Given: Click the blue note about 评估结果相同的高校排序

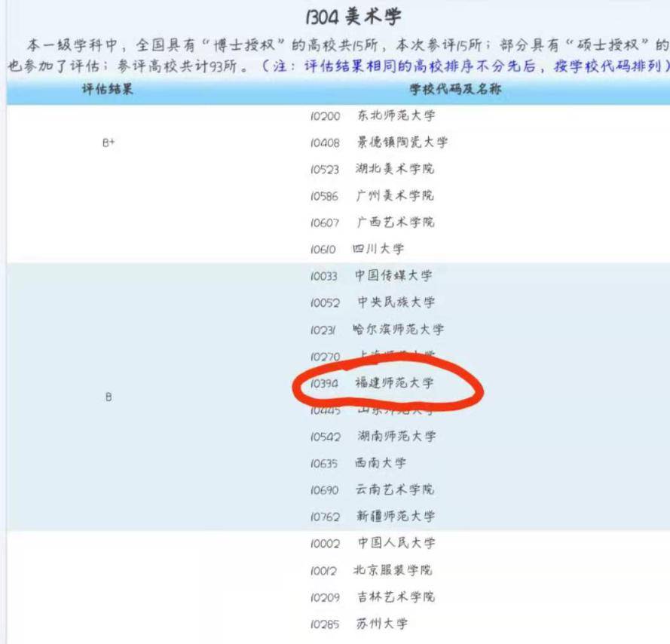Looking at the screenshot, I should (465, 66).
